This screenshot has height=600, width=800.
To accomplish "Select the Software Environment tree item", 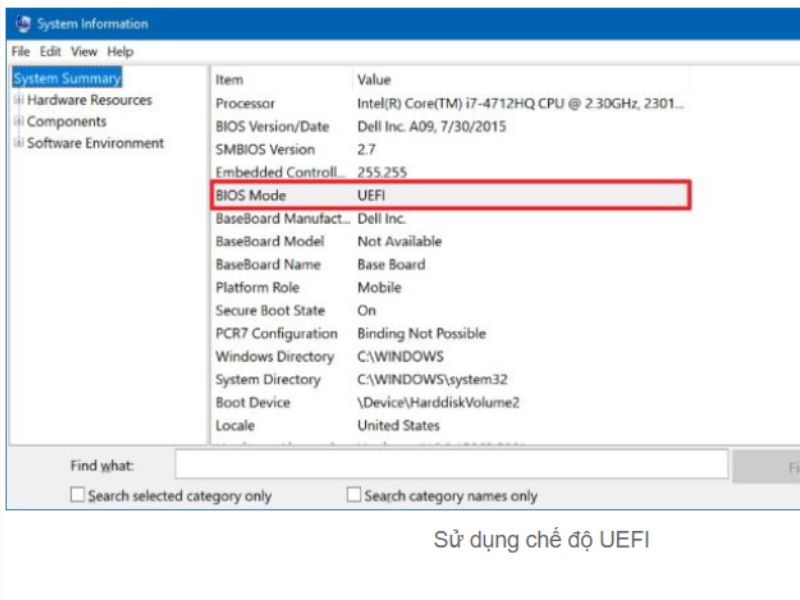I will [95, 143].
